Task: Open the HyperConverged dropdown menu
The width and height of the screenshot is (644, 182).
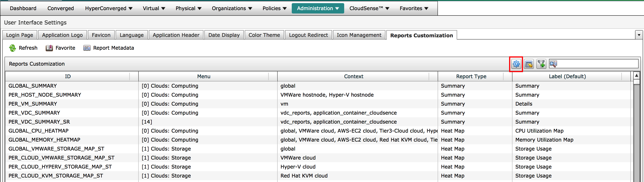Action: tap(108, 8)
